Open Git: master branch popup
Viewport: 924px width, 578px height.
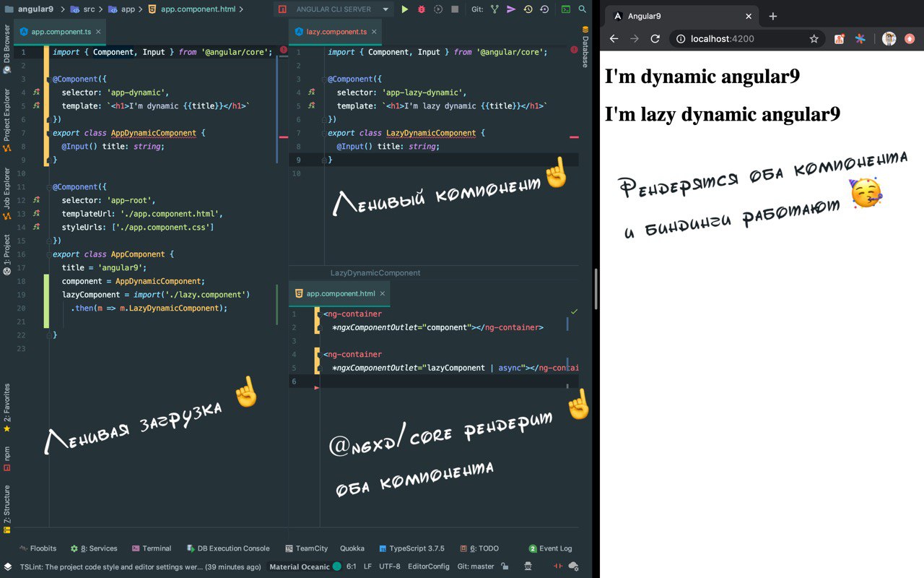476,566
